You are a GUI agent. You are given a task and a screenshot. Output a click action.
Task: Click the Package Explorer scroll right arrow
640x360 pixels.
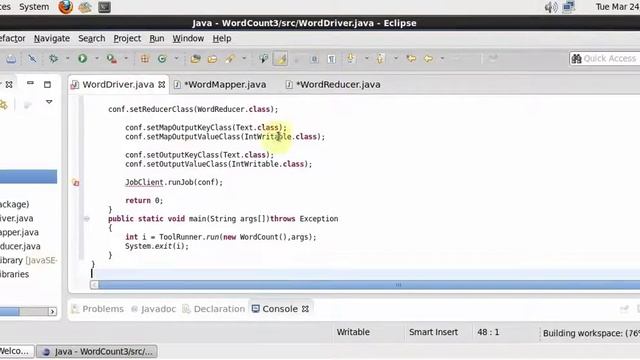tap(52, 311)
